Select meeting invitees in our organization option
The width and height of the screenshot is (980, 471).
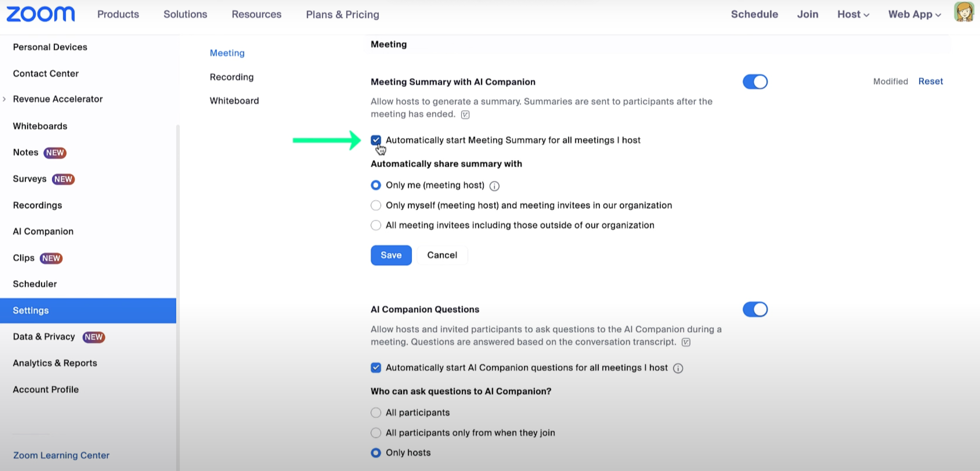click(376, 206)
